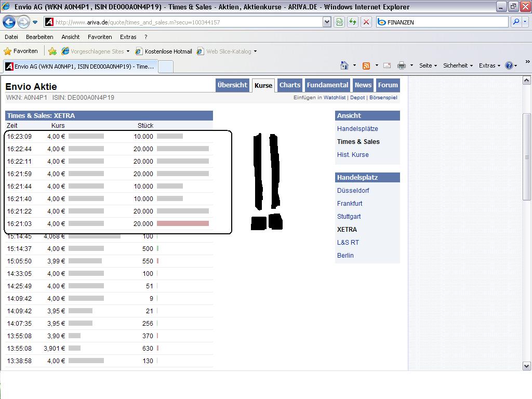532x399 pixels.
Task: Click the search magnifier icon
Action: 516,22
